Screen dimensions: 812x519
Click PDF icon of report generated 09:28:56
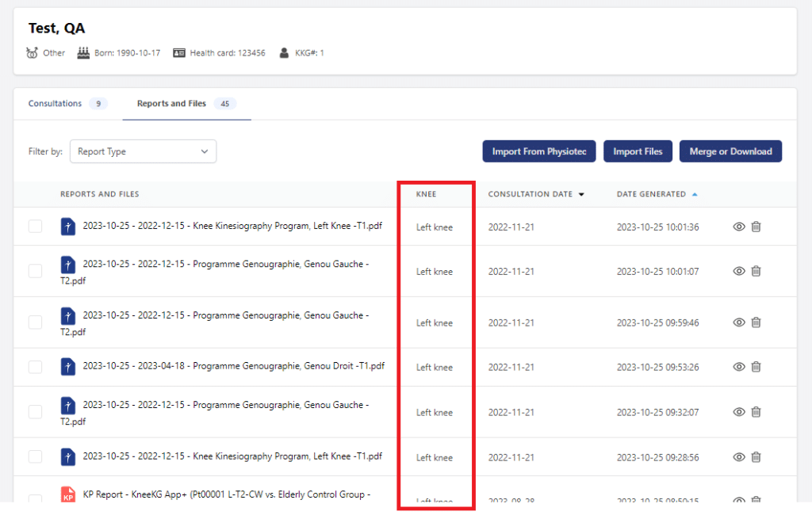68,456
